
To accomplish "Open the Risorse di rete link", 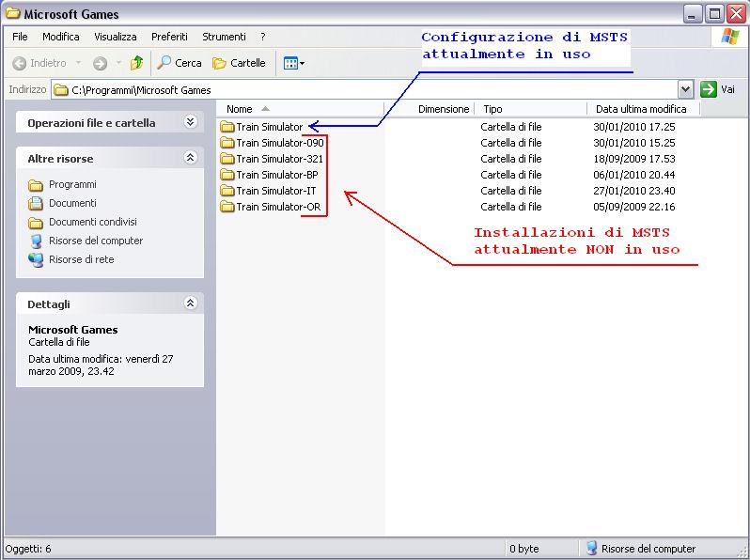I will [x=82, y=259].
